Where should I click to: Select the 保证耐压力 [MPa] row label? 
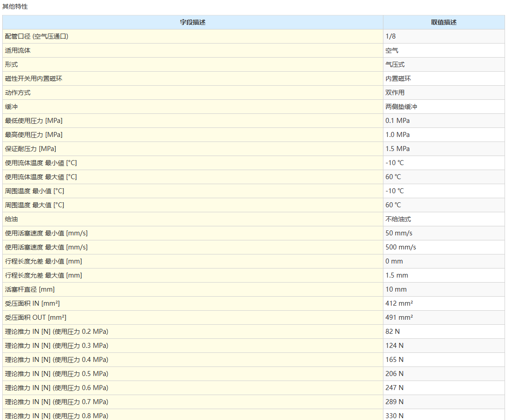tap(30, 149)
